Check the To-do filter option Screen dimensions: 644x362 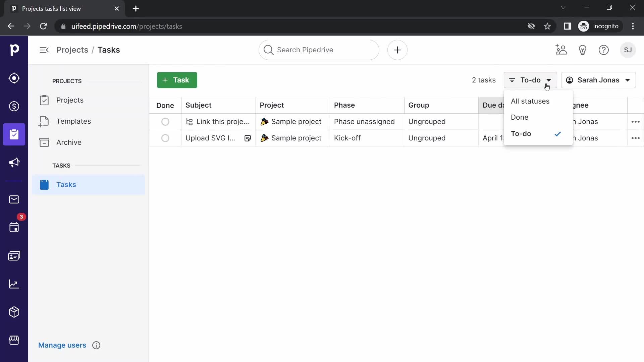[x=522, y=133]
